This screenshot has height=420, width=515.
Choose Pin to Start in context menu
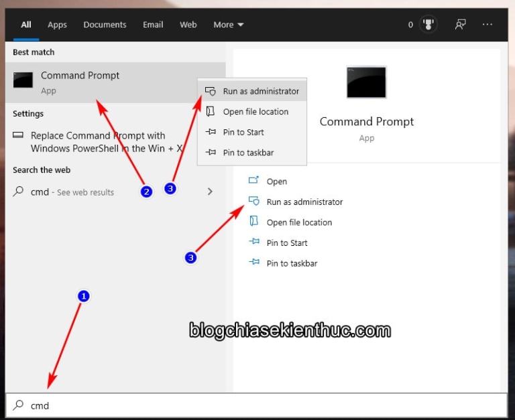243,132
